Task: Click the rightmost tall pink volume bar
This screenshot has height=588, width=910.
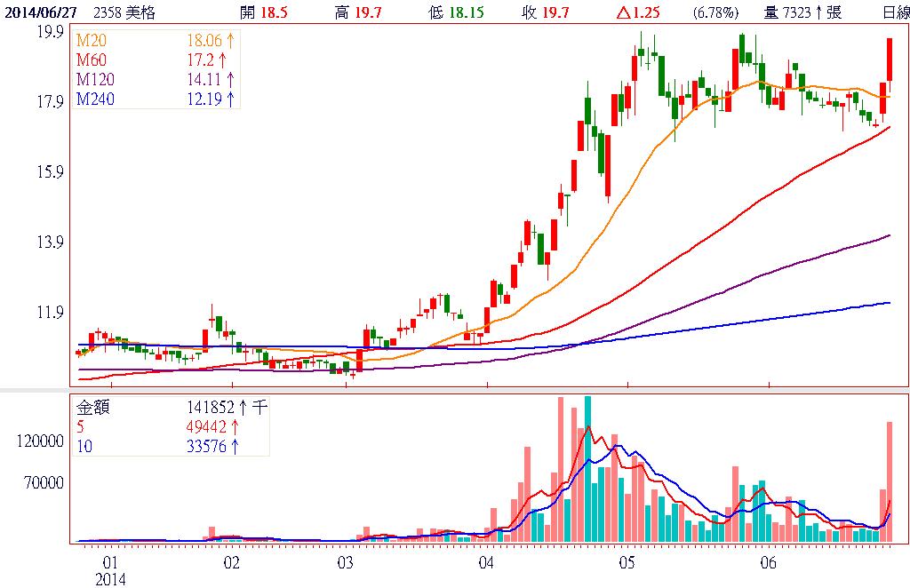Action: [x=890, y=481]
